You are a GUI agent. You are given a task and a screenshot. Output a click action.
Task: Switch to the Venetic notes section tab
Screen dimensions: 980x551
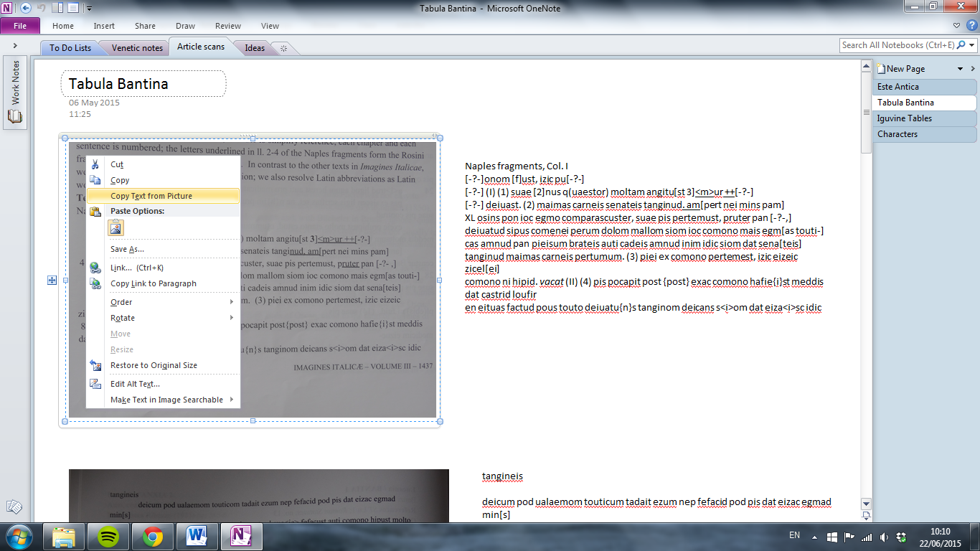click(137, 48)
